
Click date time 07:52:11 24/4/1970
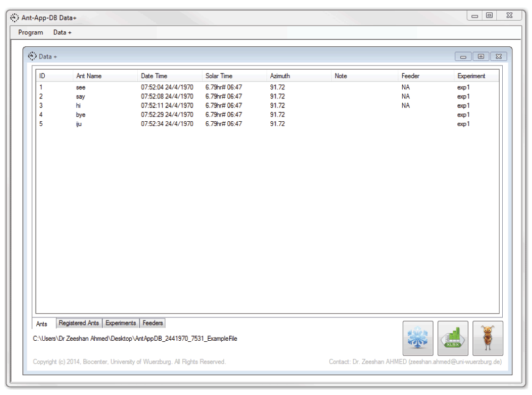point(167,105)
